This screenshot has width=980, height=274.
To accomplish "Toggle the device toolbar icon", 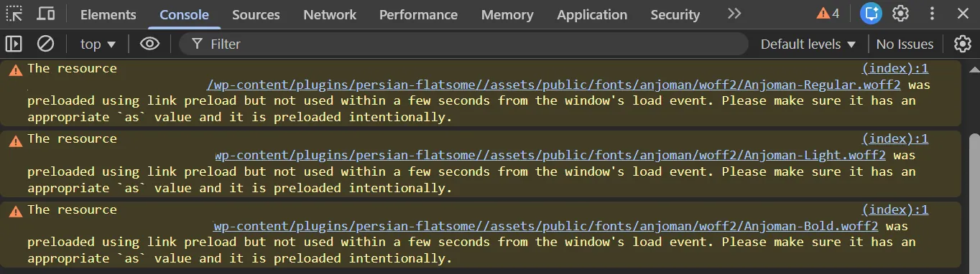I will [x=46, y=14].
